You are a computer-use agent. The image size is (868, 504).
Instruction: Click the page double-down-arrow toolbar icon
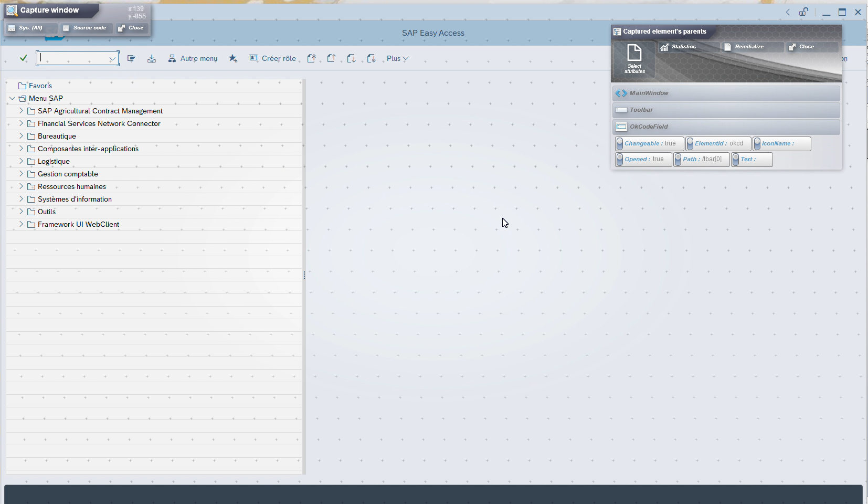(x=371, y=58)
